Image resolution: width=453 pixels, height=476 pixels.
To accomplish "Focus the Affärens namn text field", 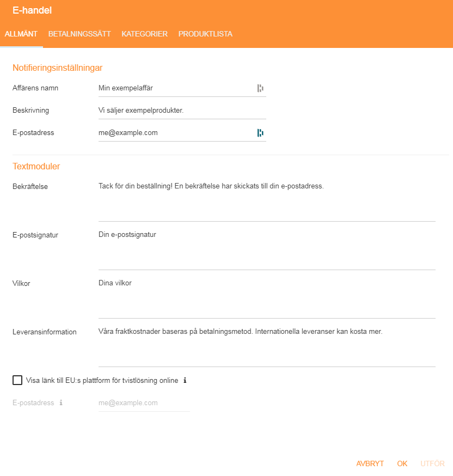I will pos(174,88).
